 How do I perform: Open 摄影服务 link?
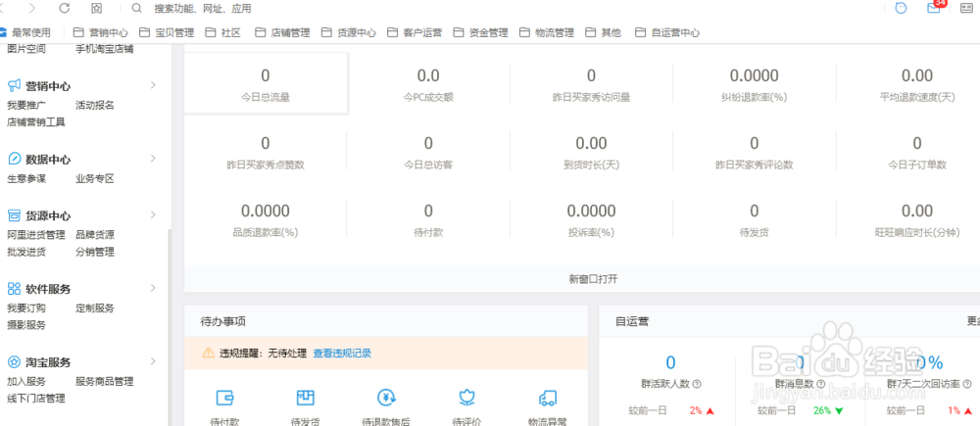click(26, 325)
